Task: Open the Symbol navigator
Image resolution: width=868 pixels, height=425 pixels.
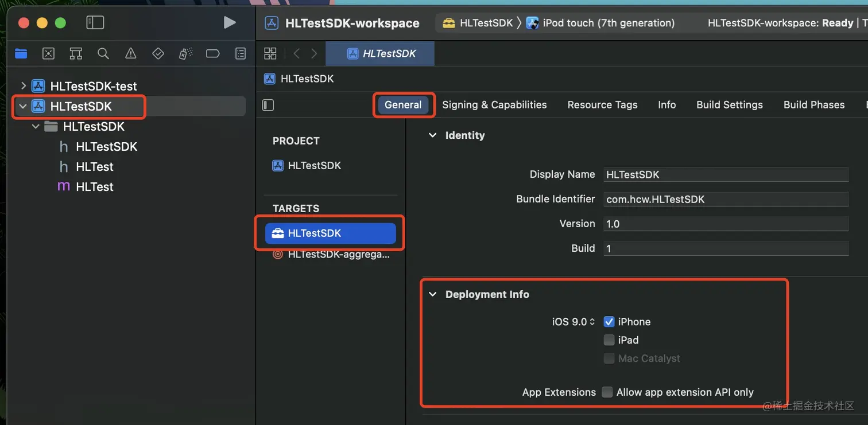Action: 76,54
